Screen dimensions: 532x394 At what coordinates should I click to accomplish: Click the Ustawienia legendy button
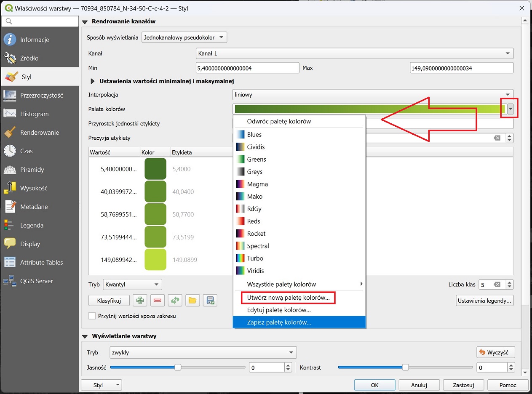point(485,301)
